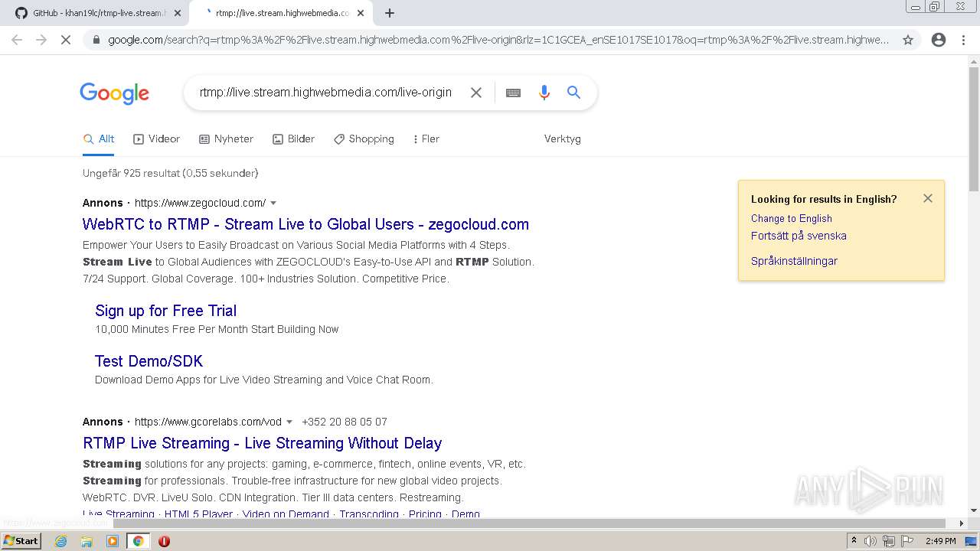Dismiss the language suggestion box
This screenshot has width=980, height=551.
click(928, 198)
